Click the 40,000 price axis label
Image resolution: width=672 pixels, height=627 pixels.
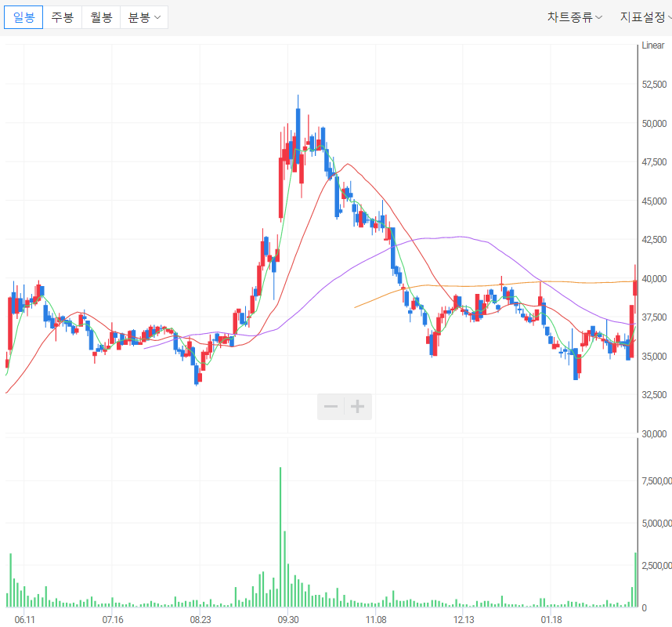pos(654,279)
